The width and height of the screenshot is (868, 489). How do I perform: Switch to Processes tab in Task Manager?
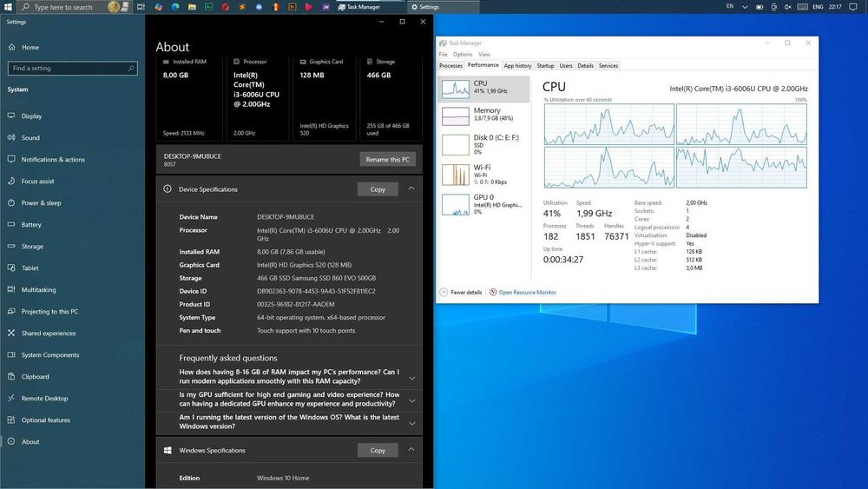click(x=450, y=65)
